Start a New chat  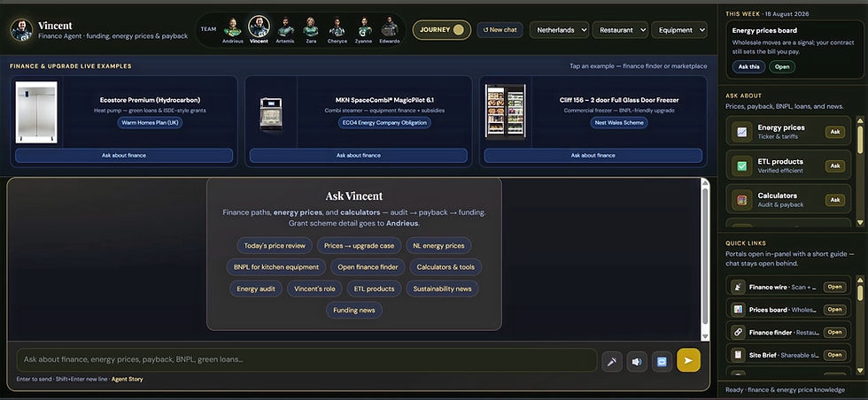click(500, 30)
